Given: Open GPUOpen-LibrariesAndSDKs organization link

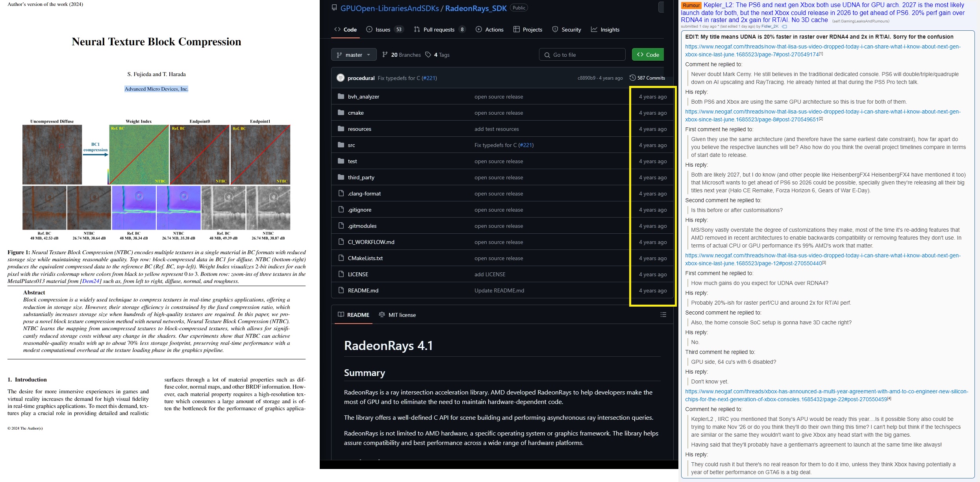Looking at the screenshot, I should click(389, 8).
